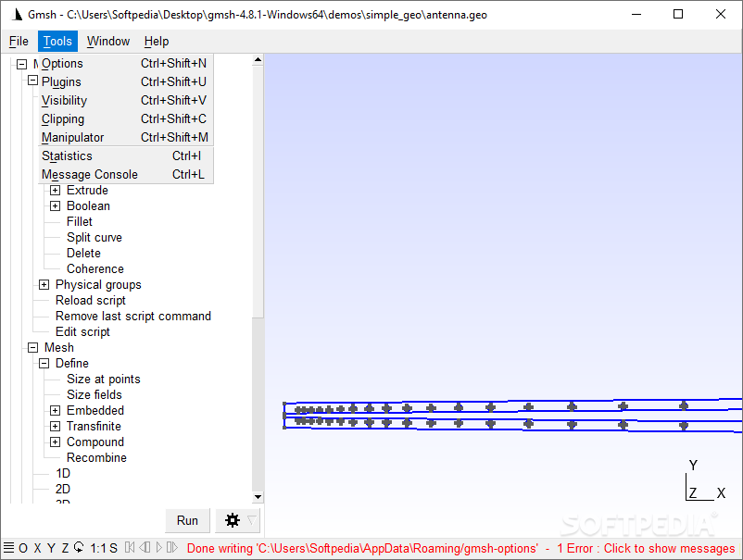This screenshot has width=743, height=560.
Task: Open the Help menu
Action: coord(157,41)
